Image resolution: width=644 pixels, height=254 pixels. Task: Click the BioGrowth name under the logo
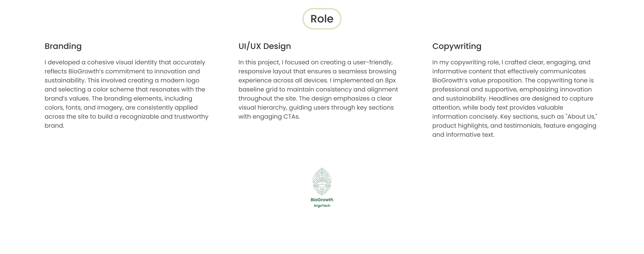point(322,200)
